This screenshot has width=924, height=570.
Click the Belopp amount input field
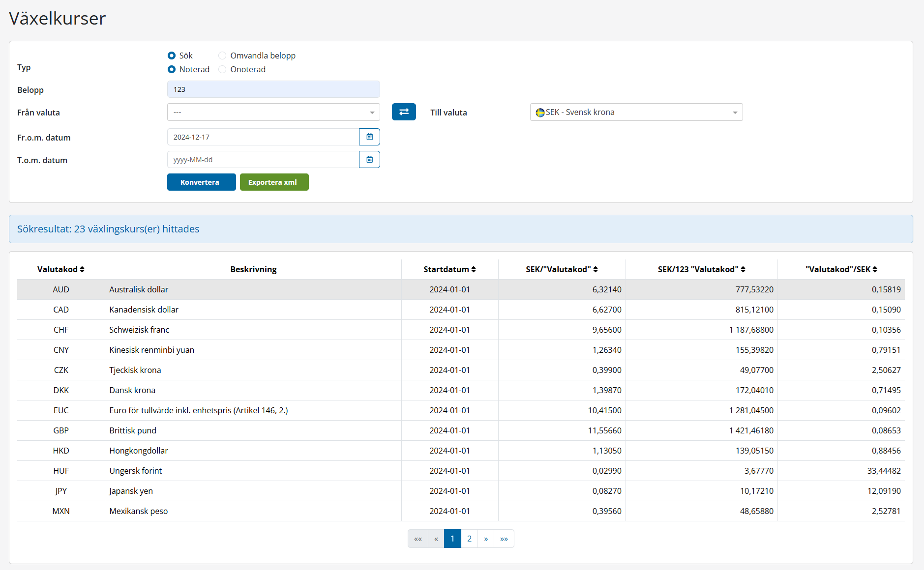click(x=273, y=89)
